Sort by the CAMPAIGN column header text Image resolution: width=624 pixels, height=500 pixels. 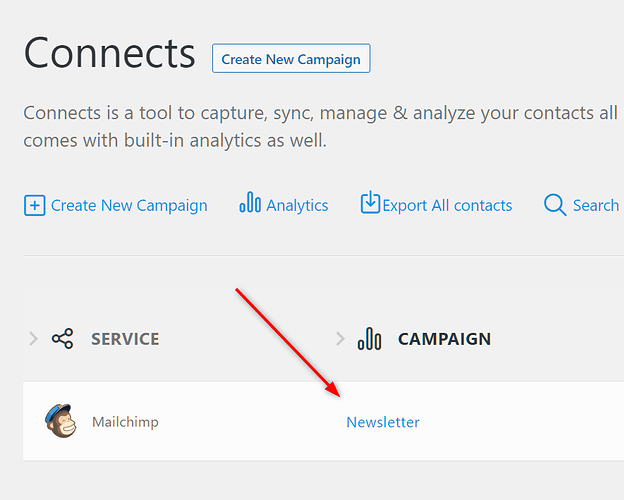(x=444, y=339)
